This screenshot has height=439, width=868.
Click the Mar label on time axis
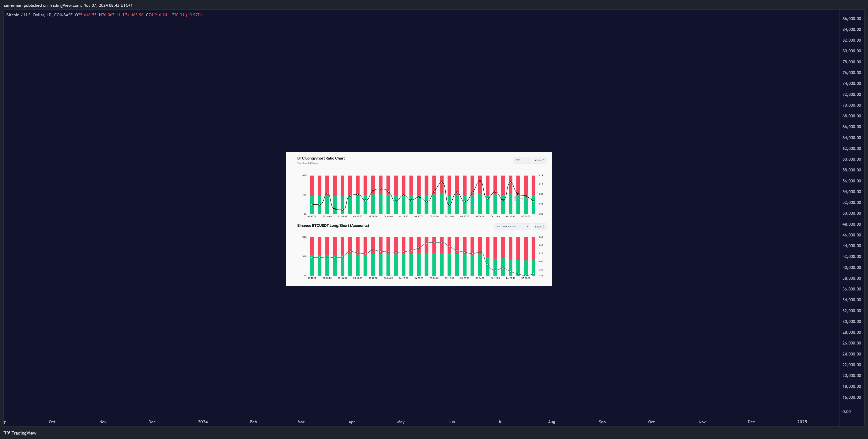301,422
